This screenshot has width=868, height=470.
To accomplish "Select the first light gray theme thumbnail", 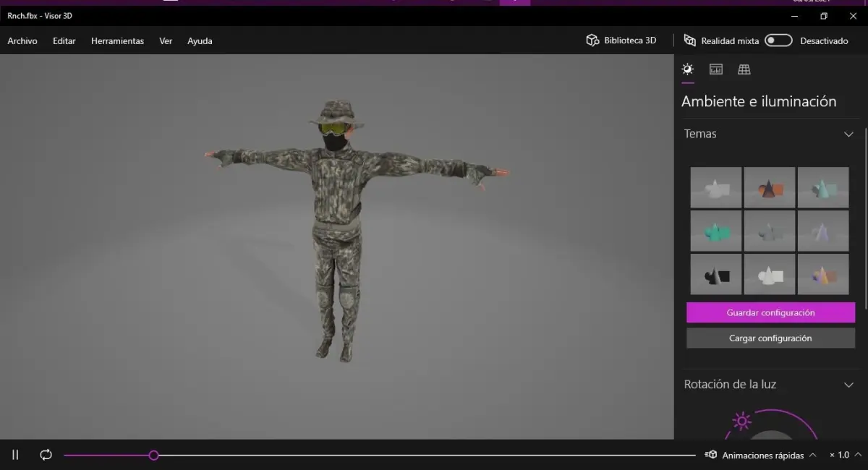I will tap(716, 187).
